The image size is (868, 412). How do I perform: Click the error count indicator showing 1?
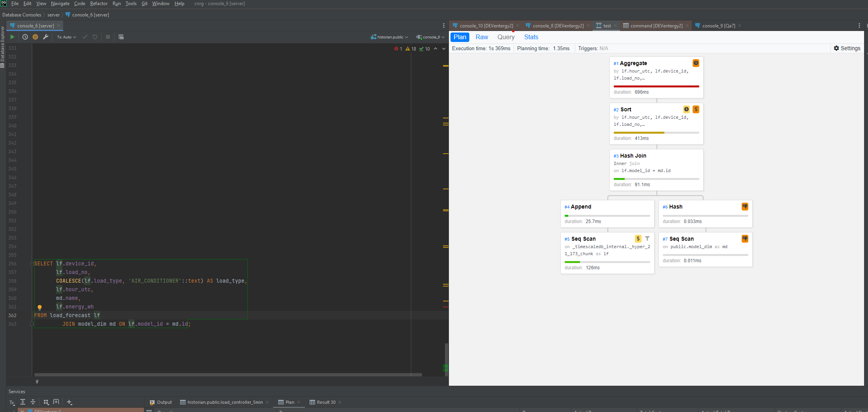click(398, 49)
